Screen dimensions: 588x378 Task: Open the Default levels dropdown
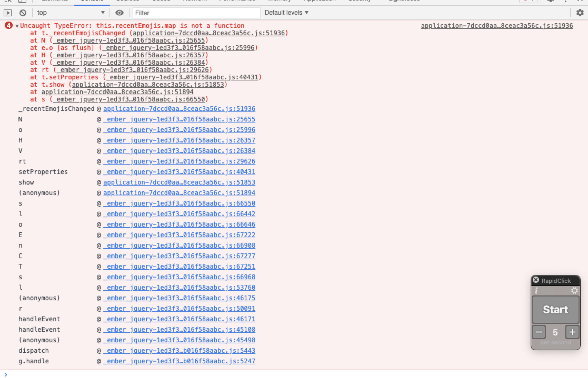[x=286, y=13]
